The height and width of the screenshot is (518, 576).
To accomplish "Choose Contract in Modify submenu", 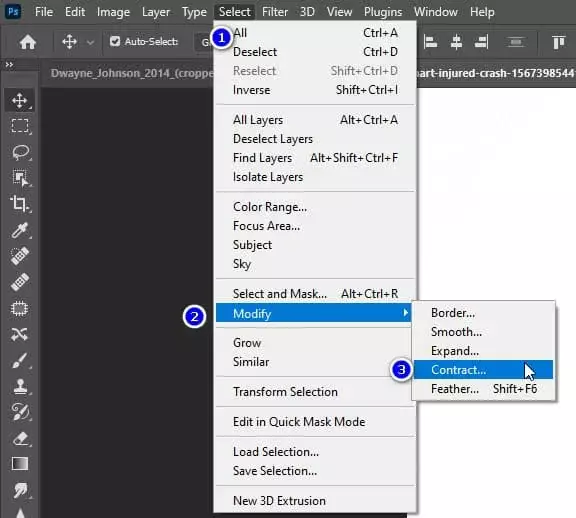I will click(x=483, y=370).
